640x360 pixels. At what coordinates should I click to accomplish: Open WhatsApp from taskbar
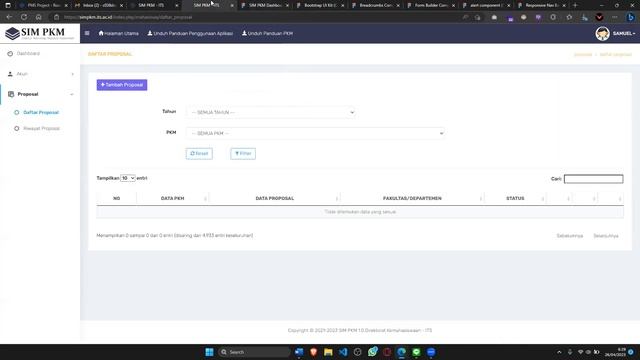[x=372, y=352]
